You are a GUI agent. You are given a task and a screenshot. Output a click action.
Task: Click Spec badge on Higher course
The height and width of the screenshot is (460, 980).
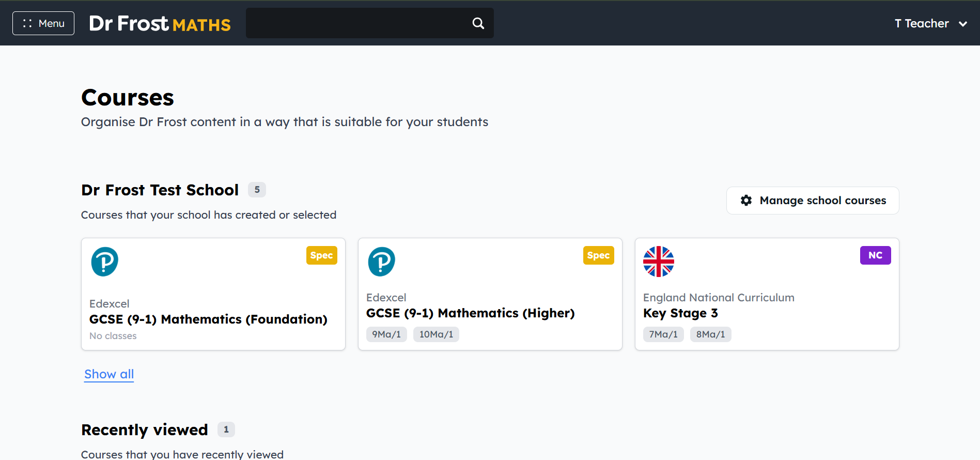[x=598, y=255]
